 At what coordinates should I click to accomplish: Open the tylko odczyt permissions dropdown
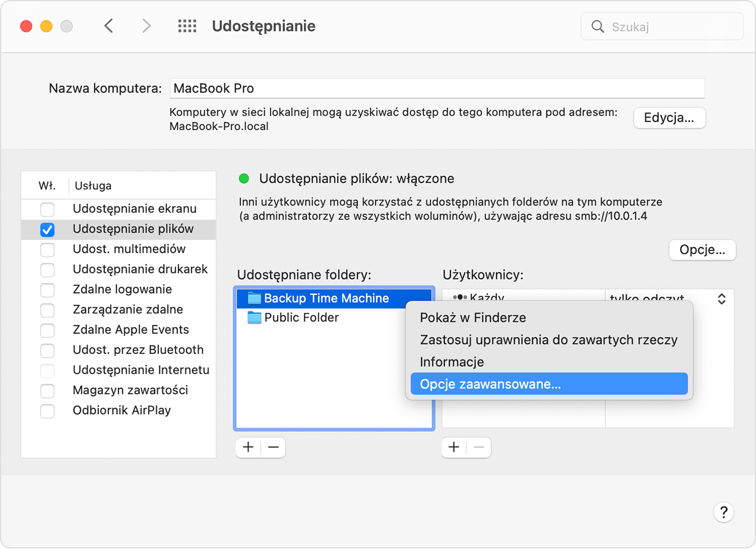point(721,299)
